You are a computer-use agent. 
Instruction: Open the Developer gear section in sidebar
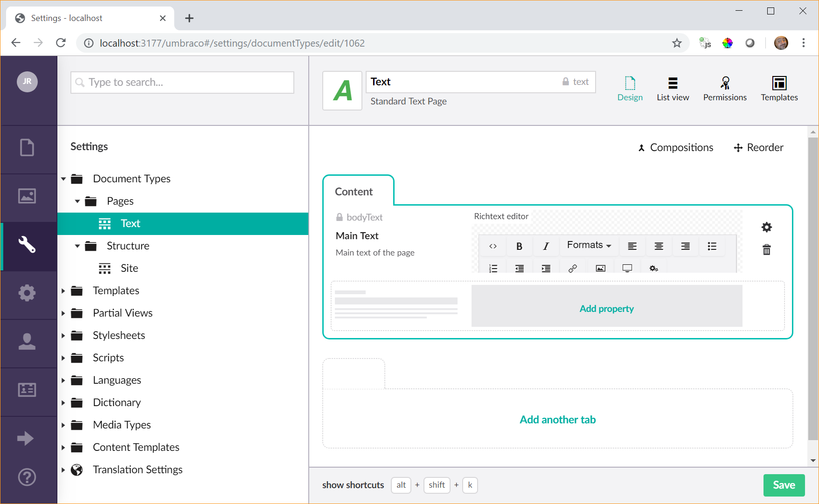pyautogui.click(x=27, y=293)
